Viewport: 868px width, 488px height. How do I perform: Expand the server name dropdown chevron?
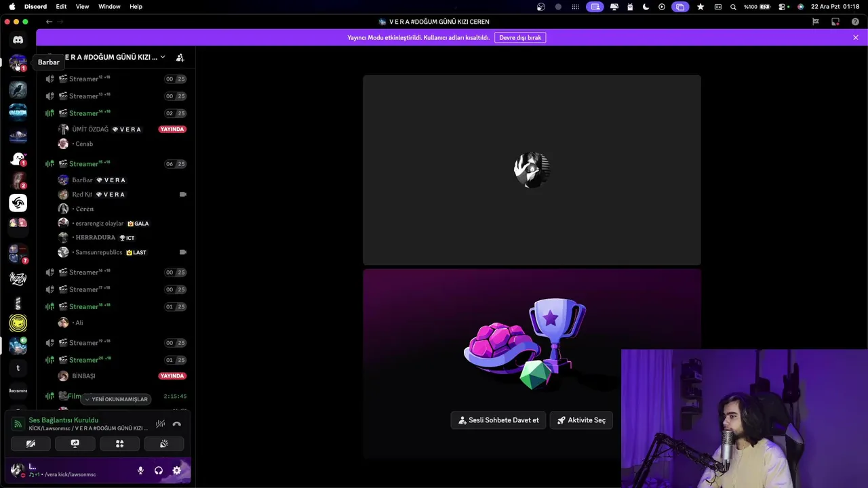(x=163, y=57)
